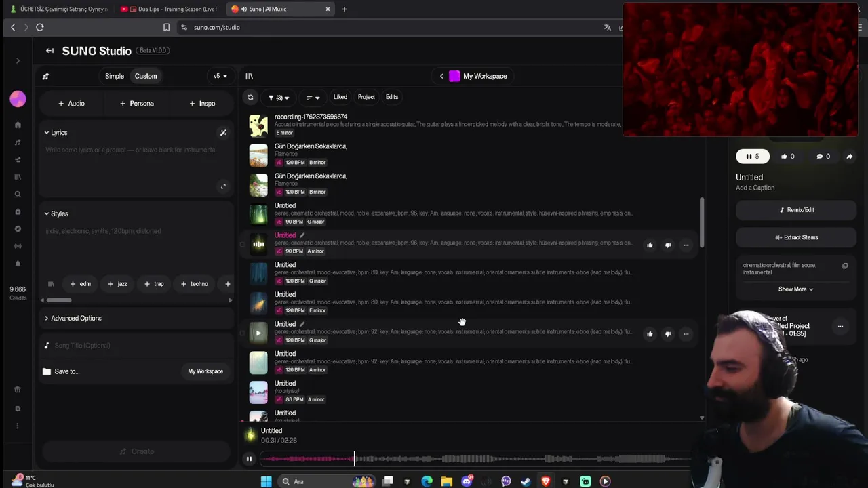The image size is (868, 488).
Task: Click the Remix/Edit button
Action: coord(796,210)
